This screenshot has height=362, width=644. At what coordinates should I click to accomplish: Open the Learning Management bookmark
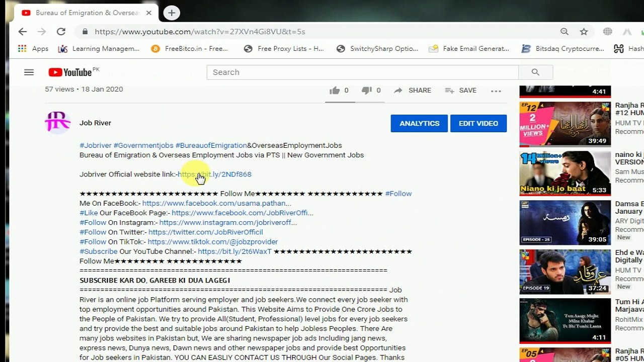(x=99, y=49)
